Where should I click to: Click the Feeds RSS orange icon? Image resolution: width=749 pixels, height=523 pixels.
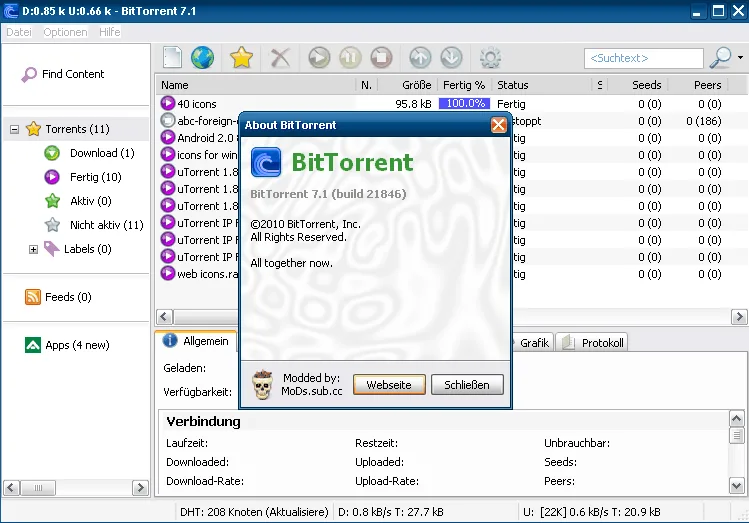click(x=33, y=297)
